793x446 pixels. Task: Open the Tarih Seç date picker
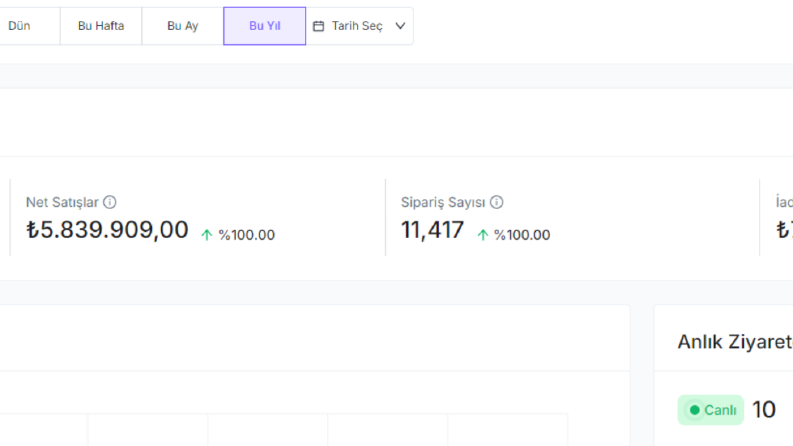tap(360, 26)
